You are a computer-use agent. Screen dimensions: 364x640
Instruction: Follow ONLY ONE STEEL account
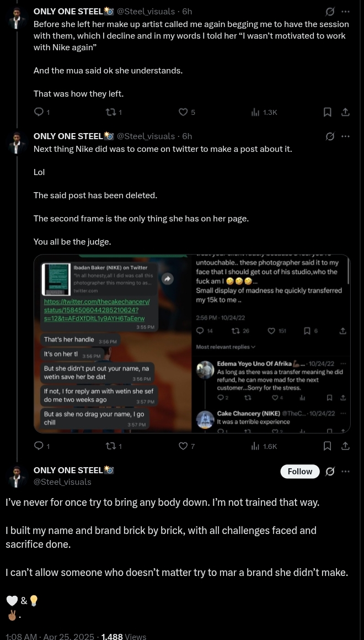click(x=299, y=472)
